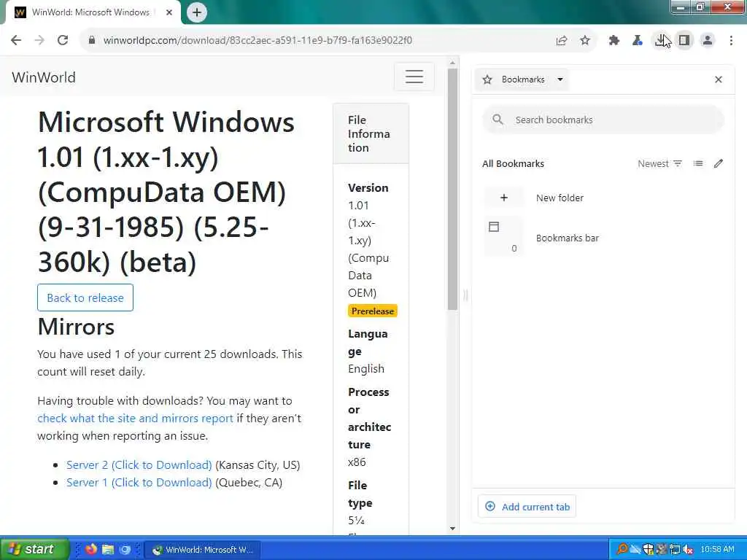Click the side panel resize handle
The height and width of the screenshot is (560, 747).
pos(465,295)
